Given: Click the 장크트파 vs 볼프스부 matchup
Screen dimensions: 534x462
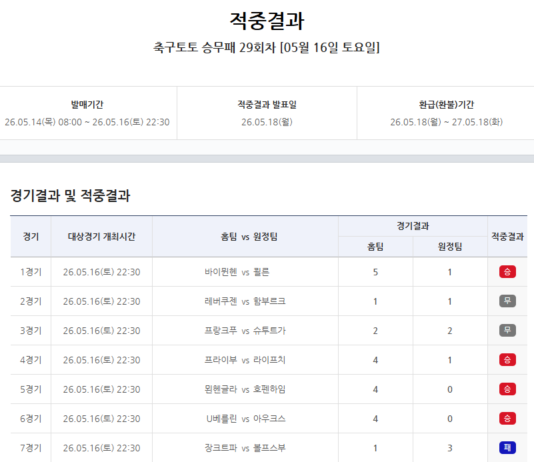Looking at the screenshot, I should 245,448.
